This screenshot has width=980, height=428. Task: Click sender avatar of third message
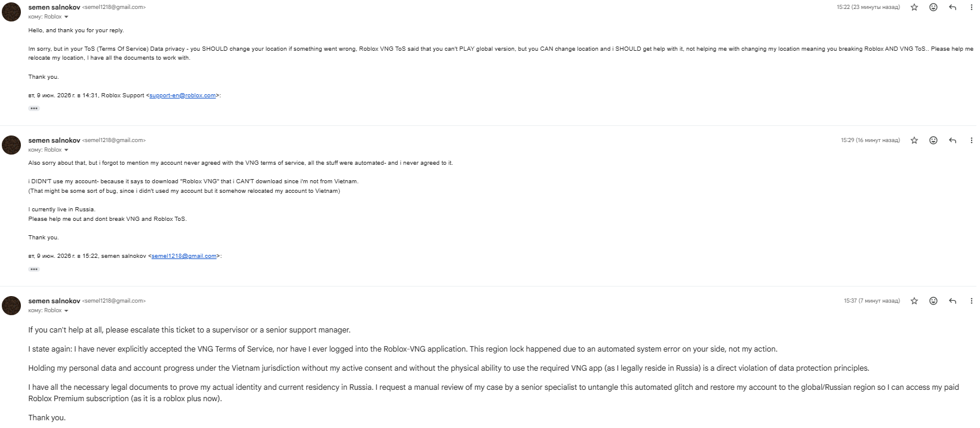(x=11, y=306)
